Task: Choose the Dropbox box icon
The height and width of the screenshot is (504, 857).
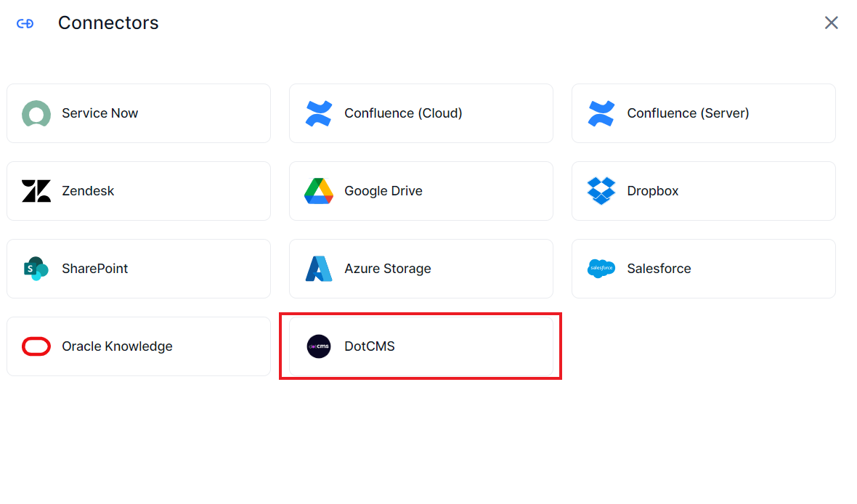Action: click(601, 191)
